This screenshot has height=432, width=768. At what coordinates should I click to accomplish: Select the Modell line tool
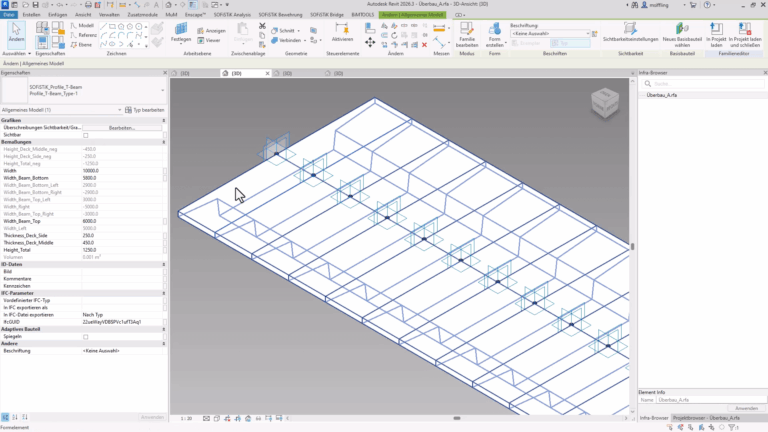(82, 25)
